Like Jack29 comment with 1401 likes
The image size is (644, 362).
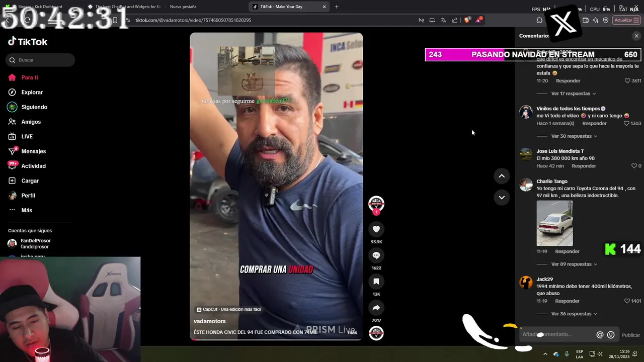tap(627, 301)
